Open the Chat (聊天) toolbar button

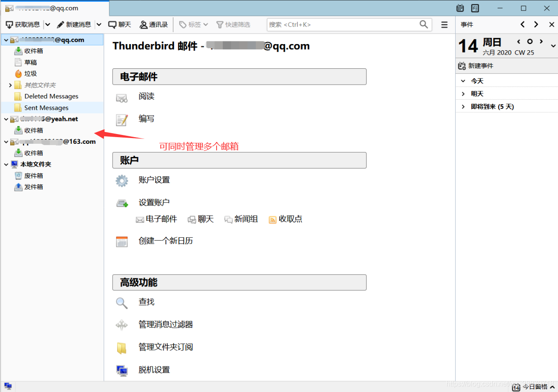[120, 25]
